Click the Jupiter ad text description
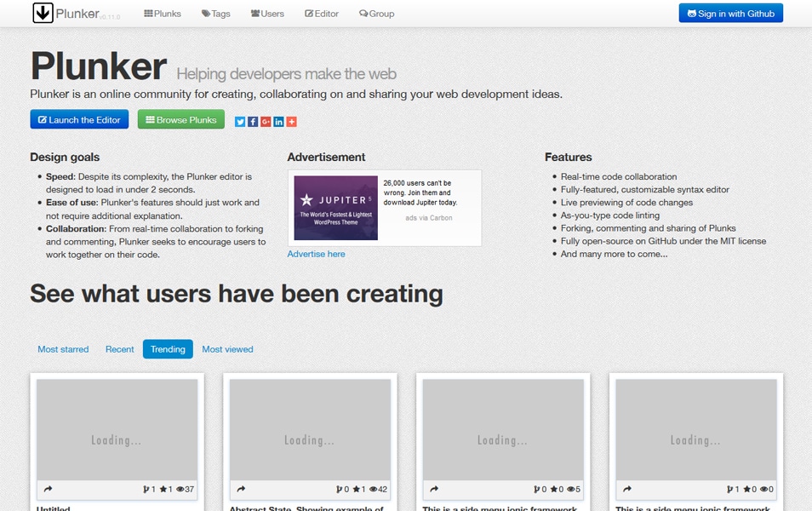Image resolution: width=812 pixels, height=511 pixels. pos(420,192)
